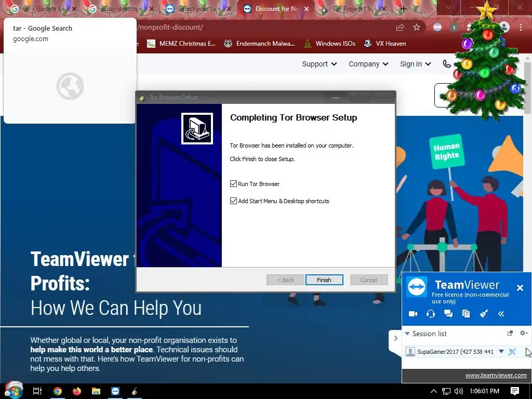Collapse TeamViewer panel with double-chevron icon
532x399 pixels.
point(501,314)
